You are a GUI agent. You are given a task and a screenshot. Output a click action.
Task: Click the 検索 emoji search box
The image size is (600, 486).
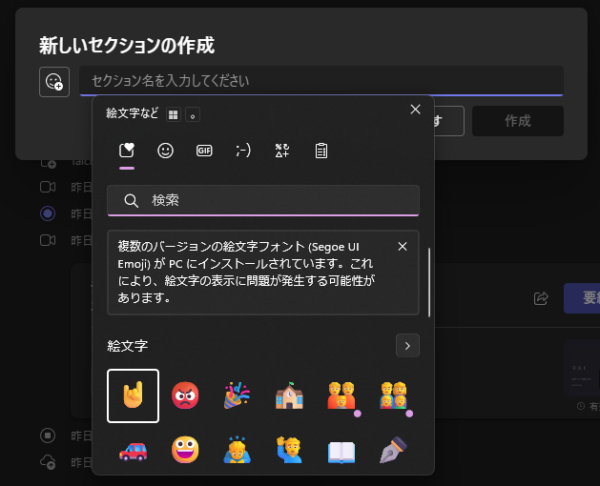(x=263, y=201)
